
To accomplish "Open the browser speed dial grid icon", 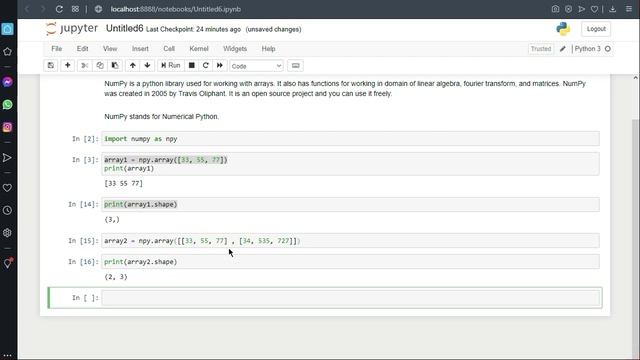I will [76, 9].
